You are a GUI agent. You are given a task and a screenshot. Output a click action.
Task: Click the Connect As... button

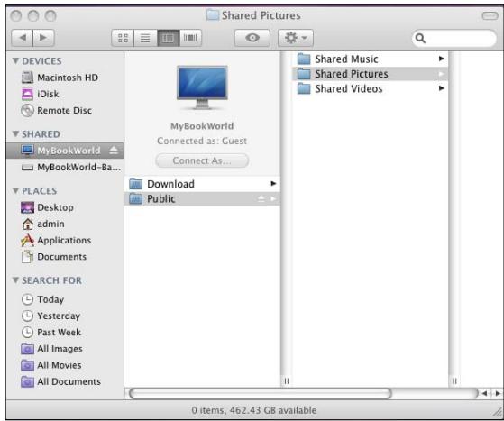pyautogui.click(x=202, y=160)
